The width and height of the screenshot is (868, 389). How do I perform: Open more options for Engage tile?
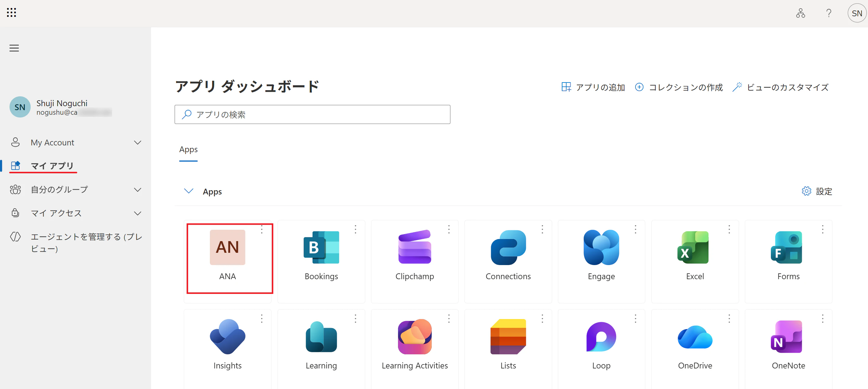[x=635, y=229]
